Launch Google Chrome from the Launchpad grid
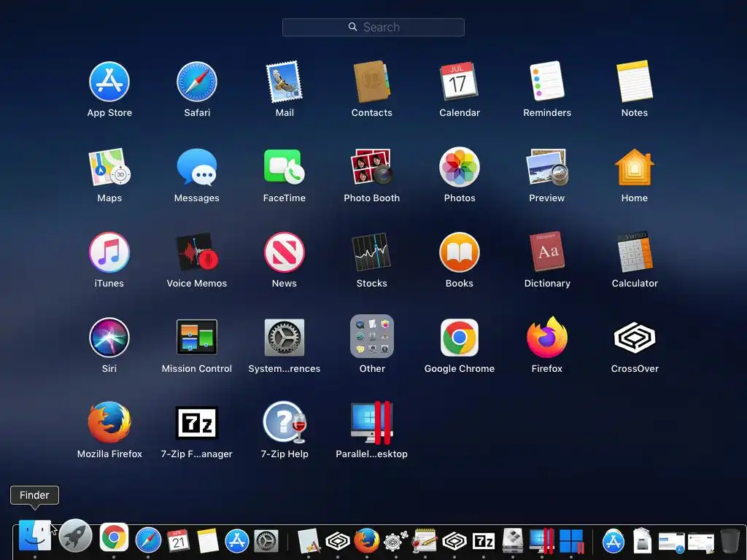747x560 pixels. [x=460, y=338]
